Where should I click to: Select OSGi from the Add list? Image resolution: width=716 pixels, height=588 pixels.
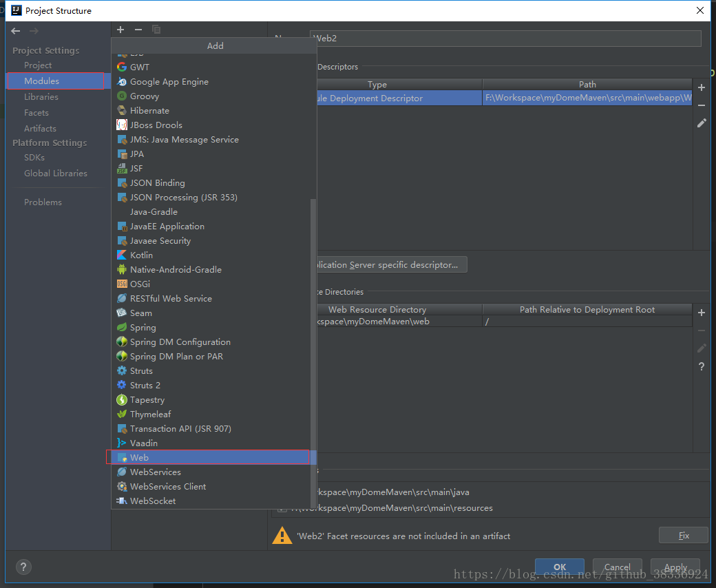[x=210, y=284]
